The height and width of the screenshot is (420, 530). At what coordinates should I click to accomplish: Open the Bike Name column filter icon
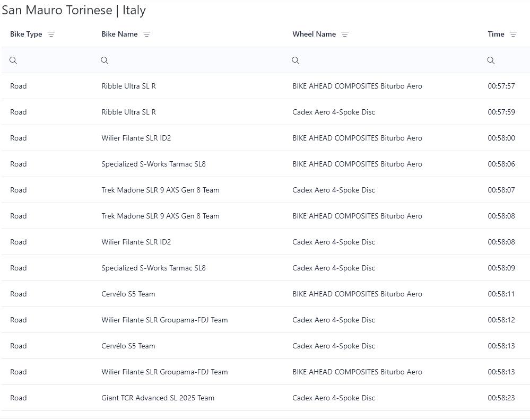pos(146,34)
